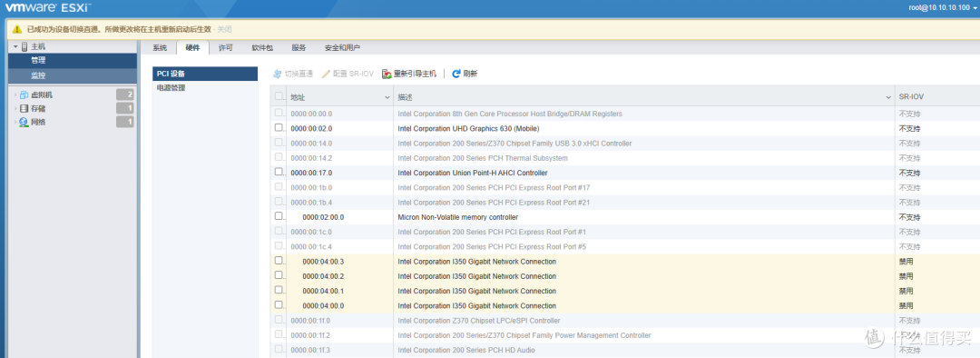Select the PCI Express Root Port #17 row
The height and width of the screenshot is (358, 980).
tap(625, 188)
